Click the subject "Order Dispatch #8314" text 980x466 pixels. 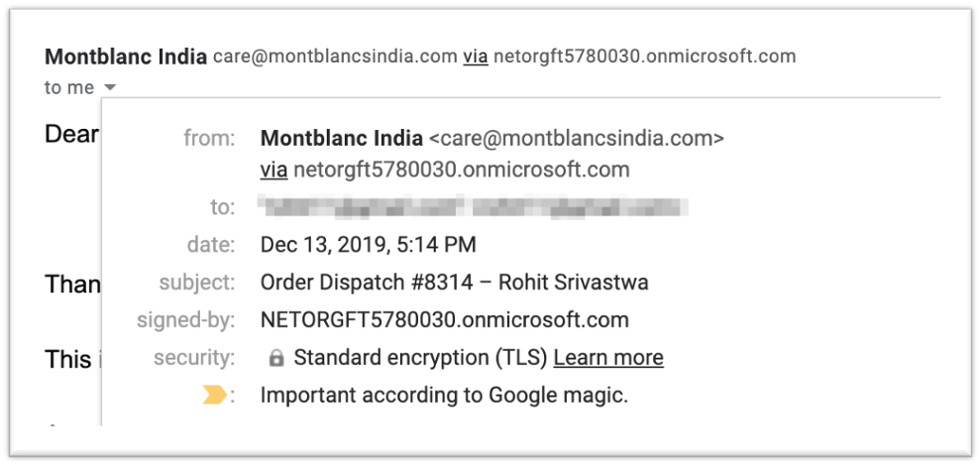tap(367, 283)
